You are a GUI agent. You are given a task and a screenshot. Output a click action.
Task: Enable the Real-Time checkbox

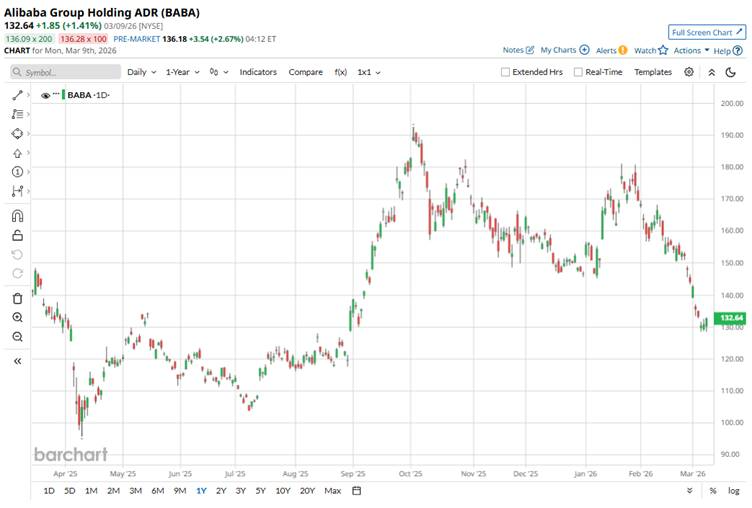point(578,72)
